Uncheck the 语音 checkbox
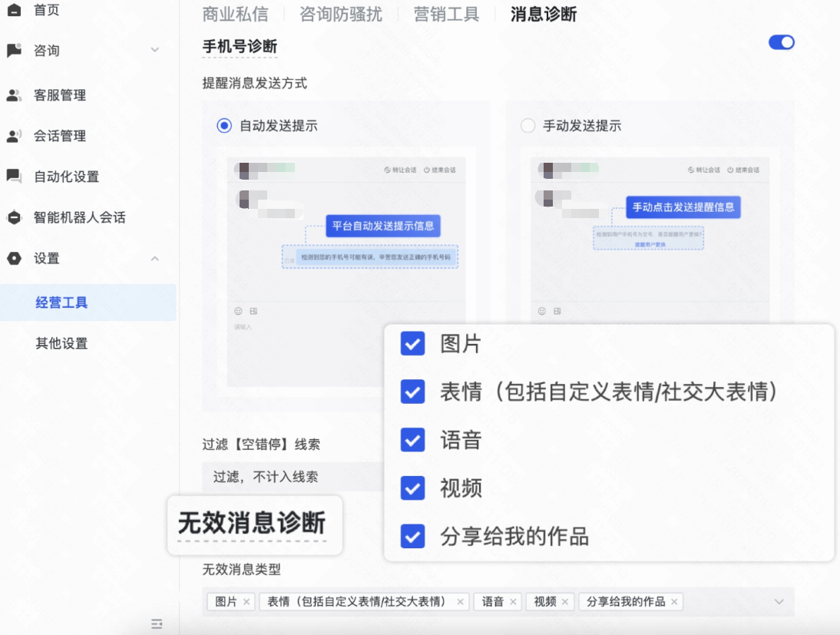 tap(412, 440)
